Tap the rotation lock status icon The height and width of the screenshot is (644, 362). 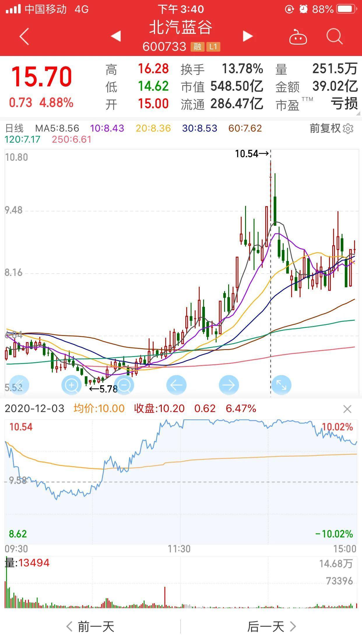[x=289, y=9]
